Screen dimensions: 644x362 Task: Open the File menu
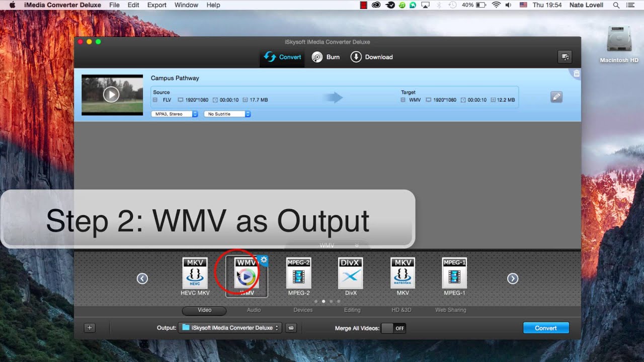pos(114,5)
